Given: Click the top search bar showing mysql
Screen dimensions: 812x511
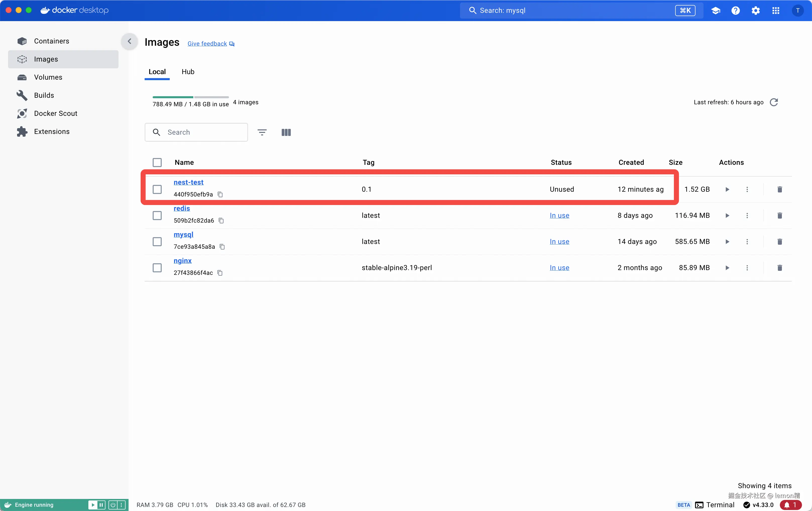Looking at the screenshot, I should tap(581, 11).
